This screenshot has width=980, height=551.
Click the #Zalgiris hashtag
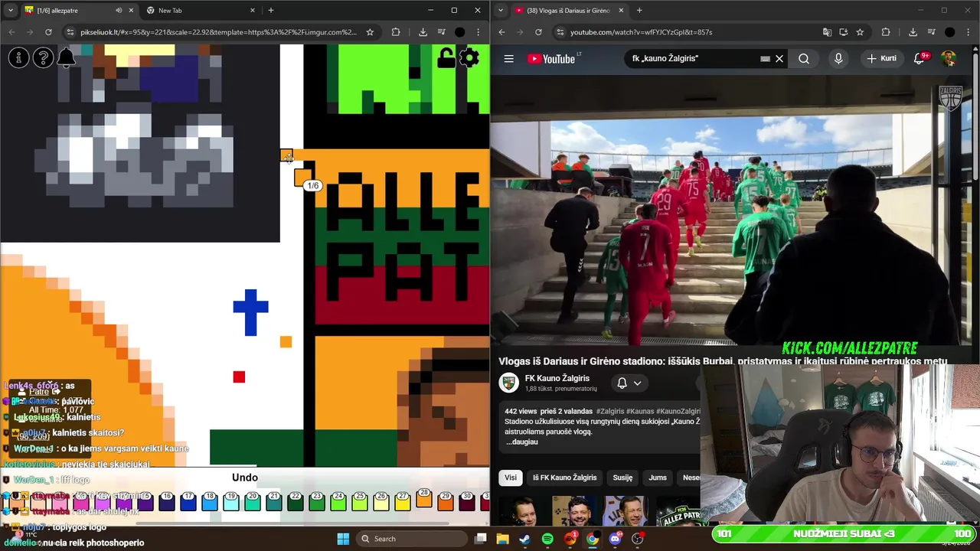click(610, 411)
